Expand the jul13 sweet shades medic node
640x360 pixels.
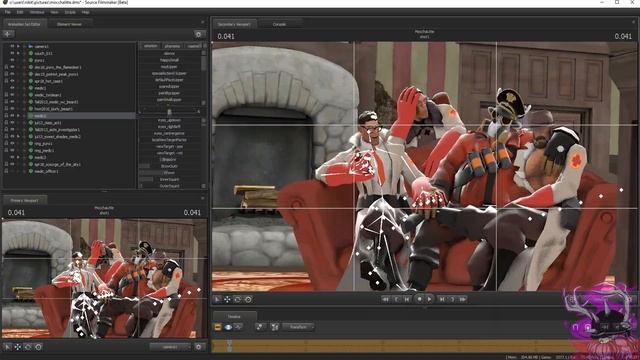coord(18,136)
